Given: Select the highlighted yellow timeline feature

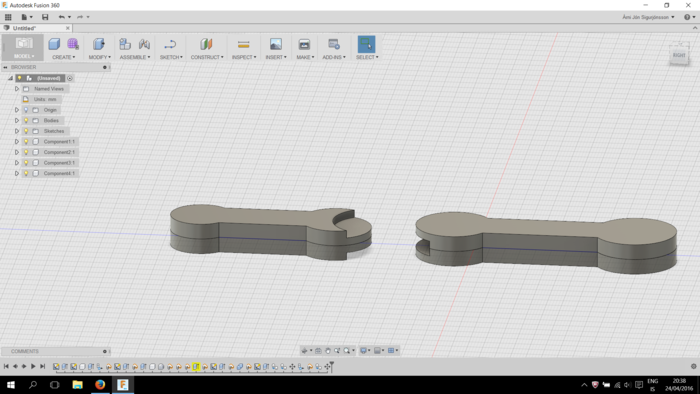Looking at the screenshot, I should click(x=196, y=367).
